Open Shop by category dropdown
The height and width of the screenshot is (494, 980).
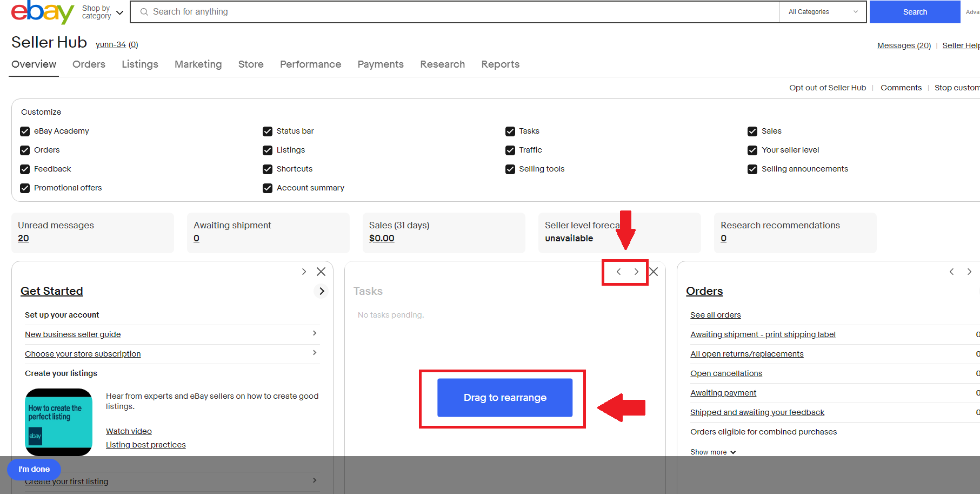tap(103, 12)
